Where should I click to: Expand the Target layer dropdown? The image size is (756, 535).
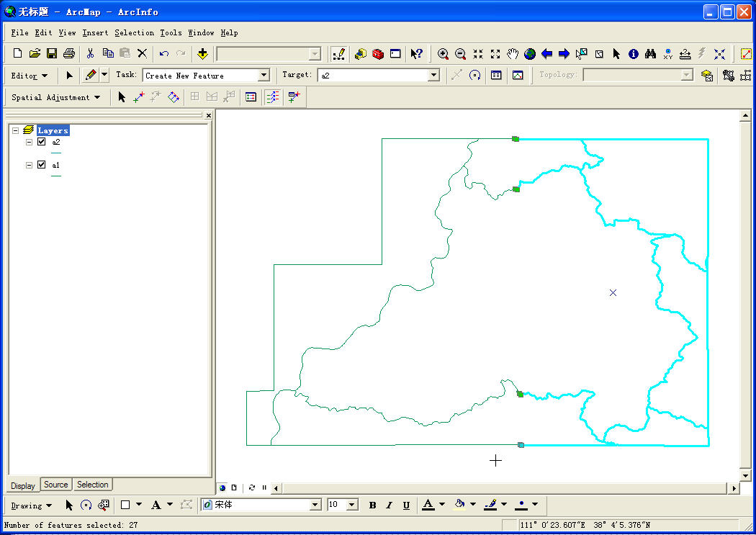pyautogui.click(x=433, y=76)
